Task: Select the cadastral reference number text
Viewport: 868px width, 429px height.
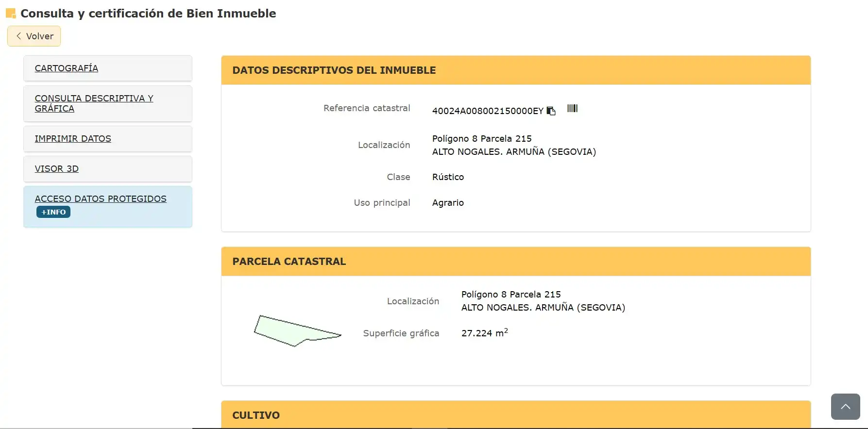Action: point(488,111)
